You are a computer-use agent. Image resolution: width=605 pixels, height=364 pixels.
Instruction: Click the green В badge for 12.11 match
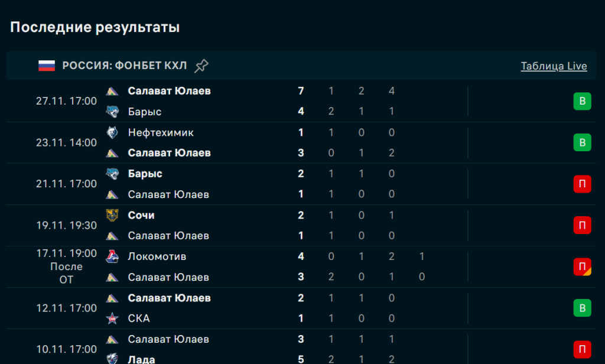pyautogui.click(x=582, y=308)
